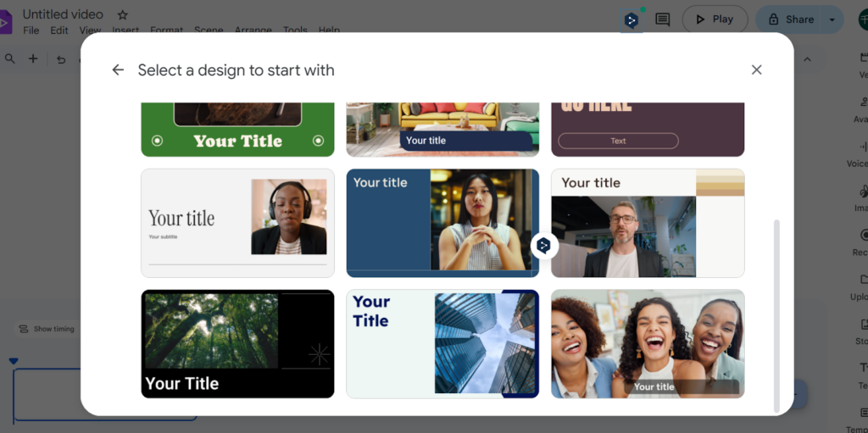Open the comments history icon

pyautogui.click(x=663, y=20)
